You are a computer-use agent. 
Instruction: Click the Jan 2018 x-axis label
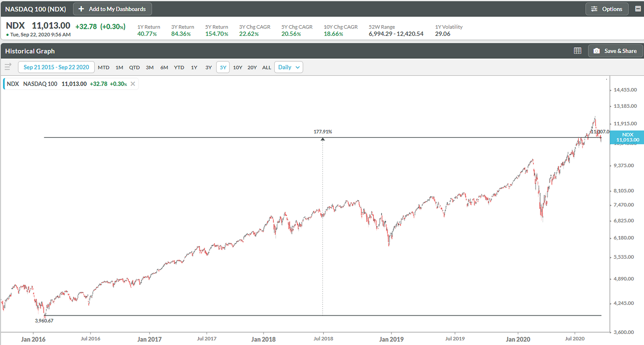263,340
